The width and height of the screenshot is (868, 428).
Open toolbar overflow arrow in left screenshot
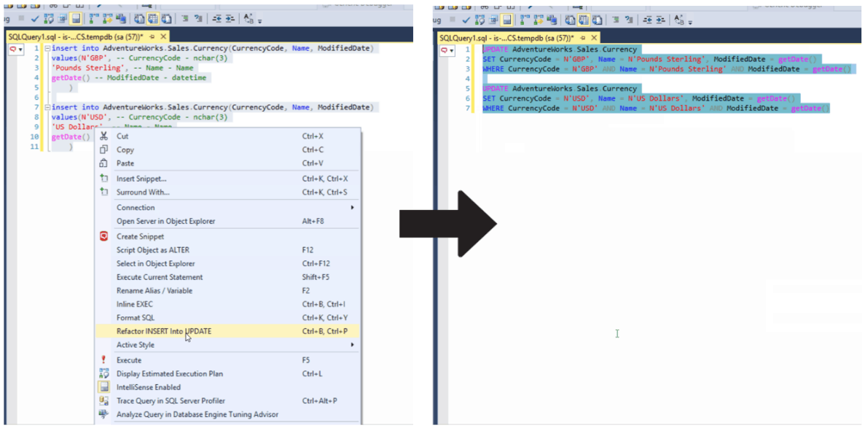click(x=259, y=21)
